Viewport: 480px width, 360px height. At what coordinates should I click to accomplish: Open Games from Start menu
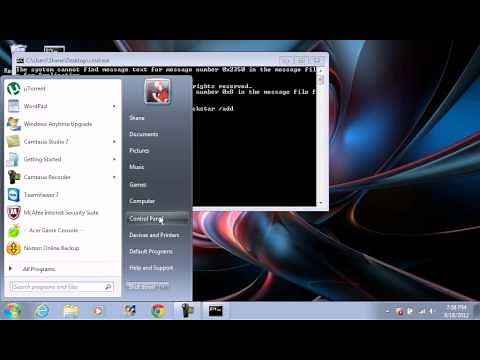coord(138,185)
